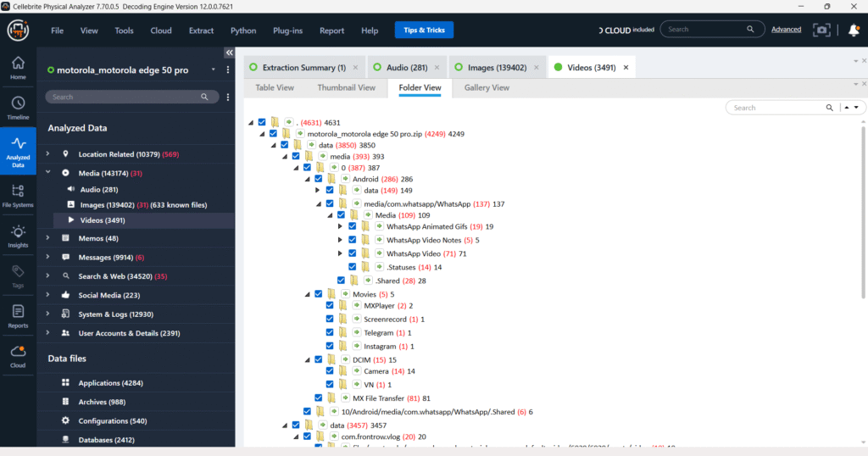Uncheck the root folder (4631) checkbox
The height and width of the screenshot is (456, 868).
262,122
